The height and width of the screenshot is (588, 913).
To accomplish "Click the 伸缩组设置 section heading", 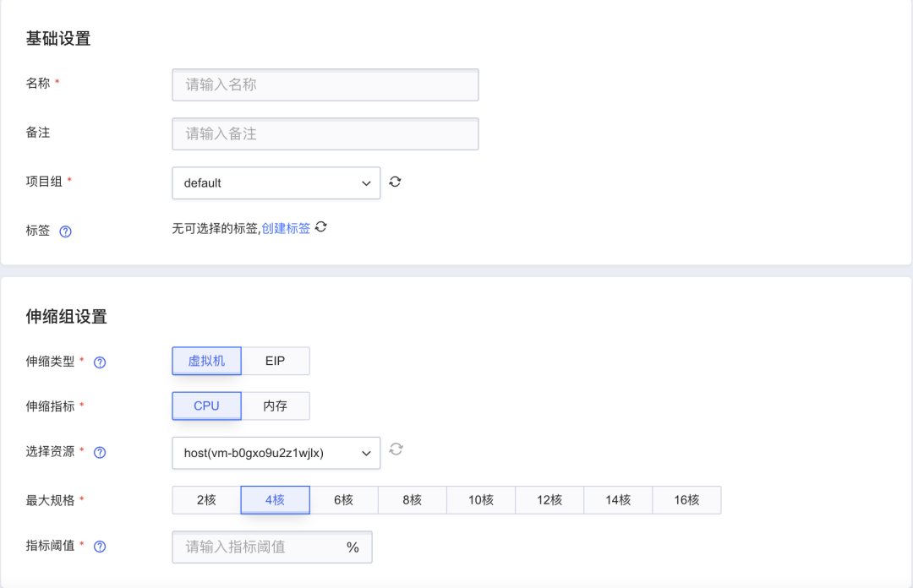I will (67, 317).
